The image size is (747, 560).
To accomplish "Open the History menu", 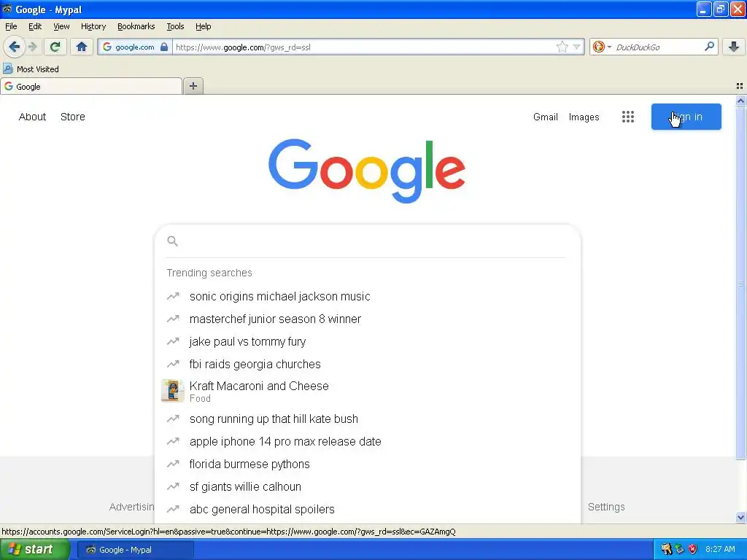I will 93,26.
